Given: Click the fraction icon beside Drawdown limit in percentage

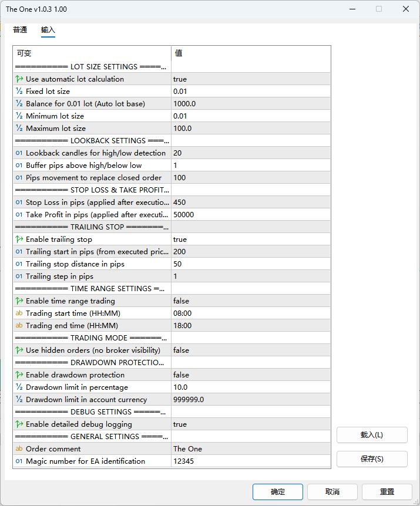Looking at the screenshot, I should coord(19,387).
